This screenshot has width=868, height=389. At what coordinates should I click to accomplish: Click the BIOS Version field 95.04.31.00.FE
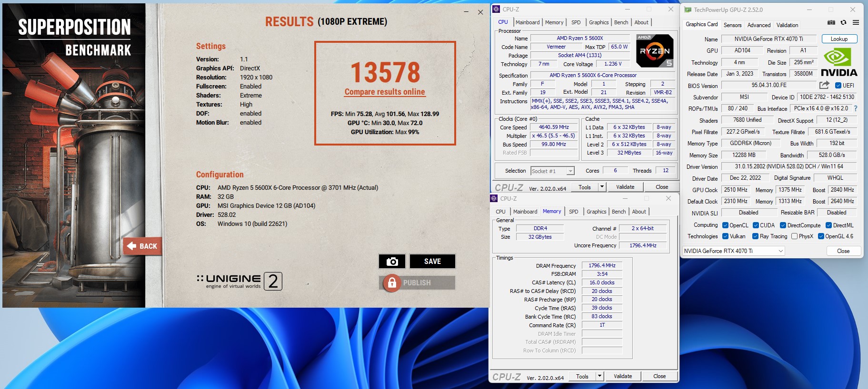[768, 85]
